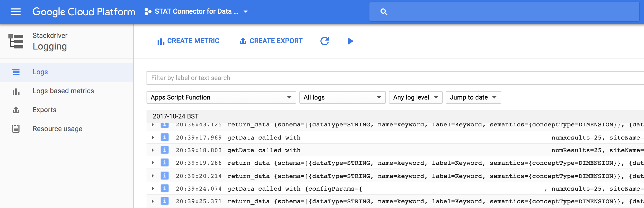Expand the 20:39:17.969 getData log entry
This screenshot has height=208, width=644.
pos(153,137)
